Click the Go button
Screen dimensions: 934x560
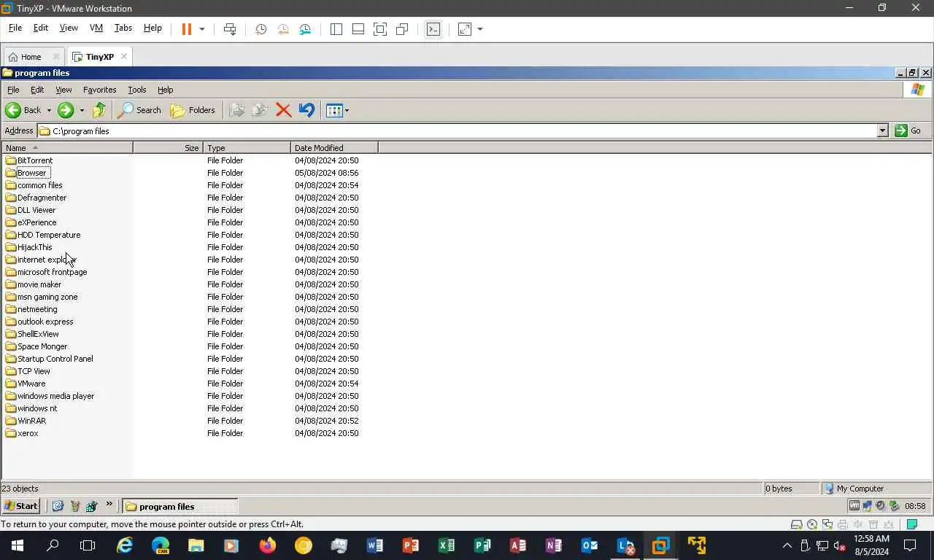(908, 131)
